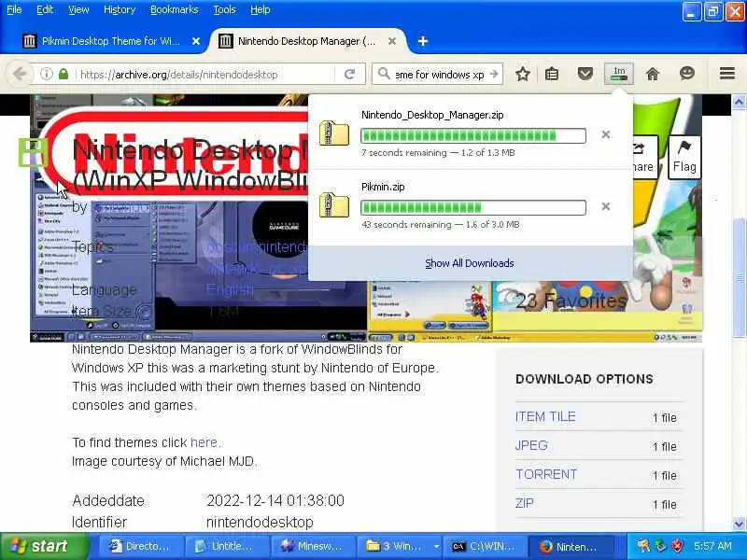The image size is (747, 560).
Task: Close the Nintendo Desktop Manager tab
Action: [391, 41]
